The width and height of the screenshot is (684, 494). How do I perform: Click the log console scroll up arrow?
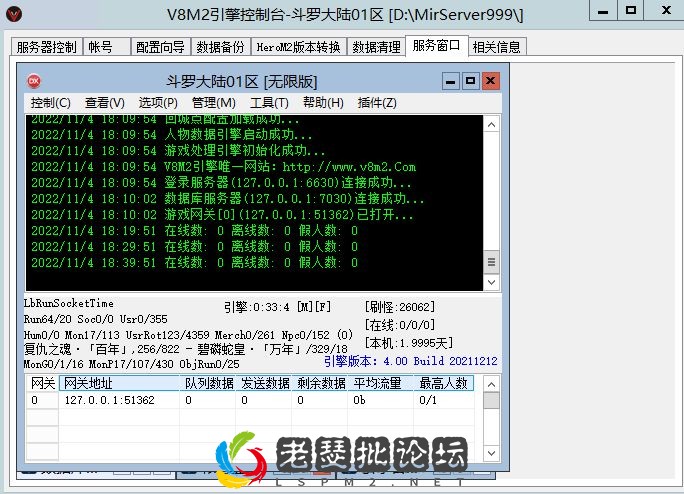coord(492,125)
